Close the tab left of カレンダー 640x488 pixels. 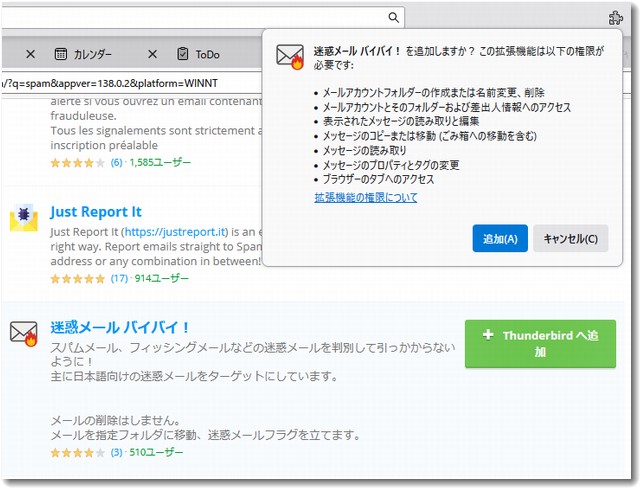point(30,54)
